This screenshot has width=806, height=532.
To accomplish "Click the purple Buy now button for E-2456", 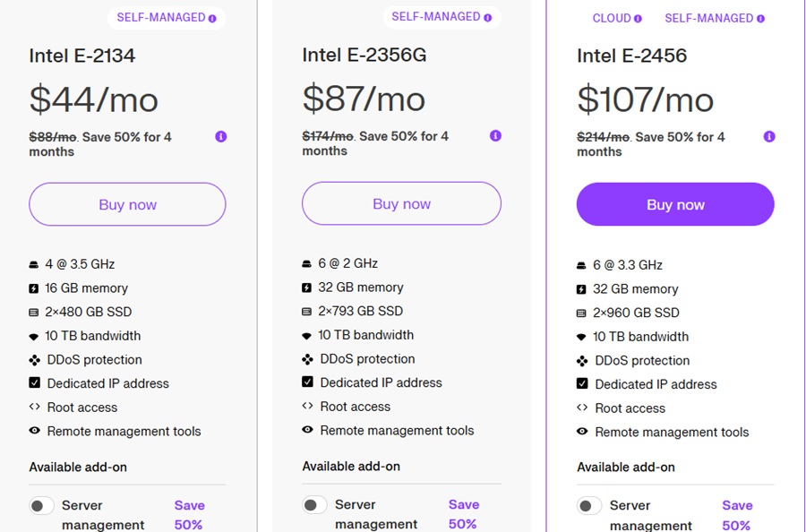I will [675, 204].
